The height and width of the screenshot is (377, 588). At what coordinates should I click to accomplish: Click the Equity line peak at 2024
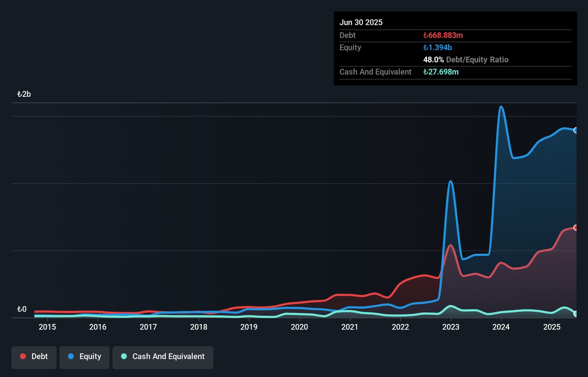click(x=501, y=107)
